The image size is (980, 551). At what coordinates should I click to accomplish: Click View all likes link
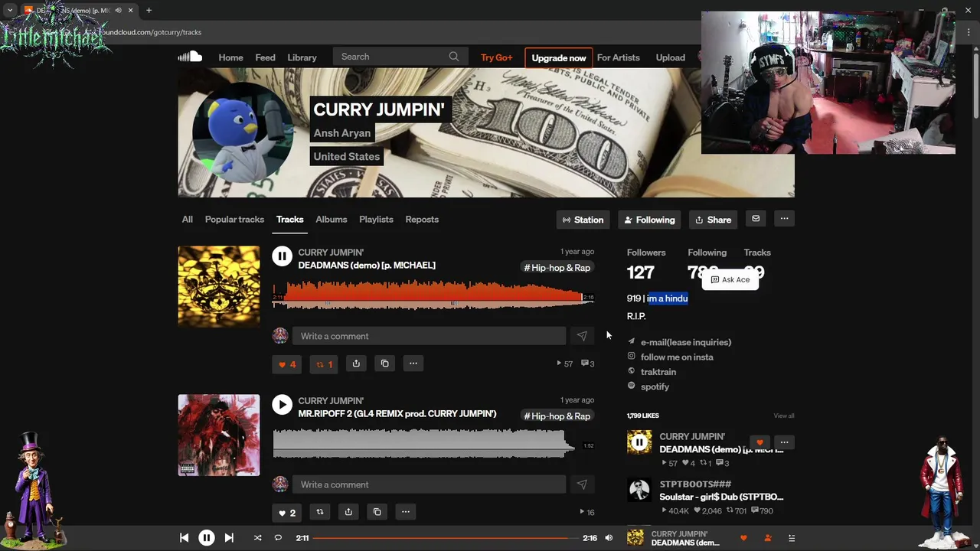coord(783,416)
